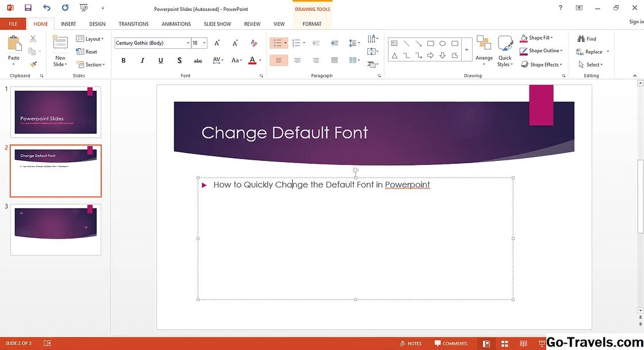
Task: Switch to the DESIGN tab
Action: coord(97,24)
